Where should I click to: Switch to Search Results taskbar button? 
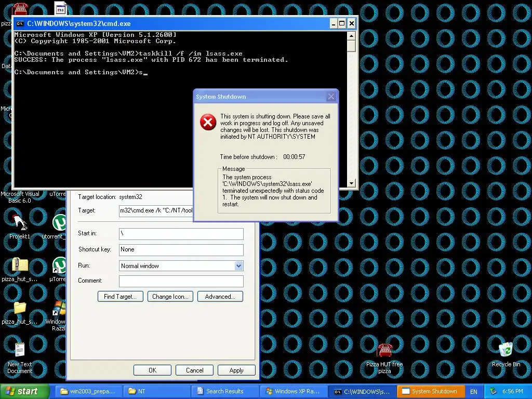[x=225, y=391]
